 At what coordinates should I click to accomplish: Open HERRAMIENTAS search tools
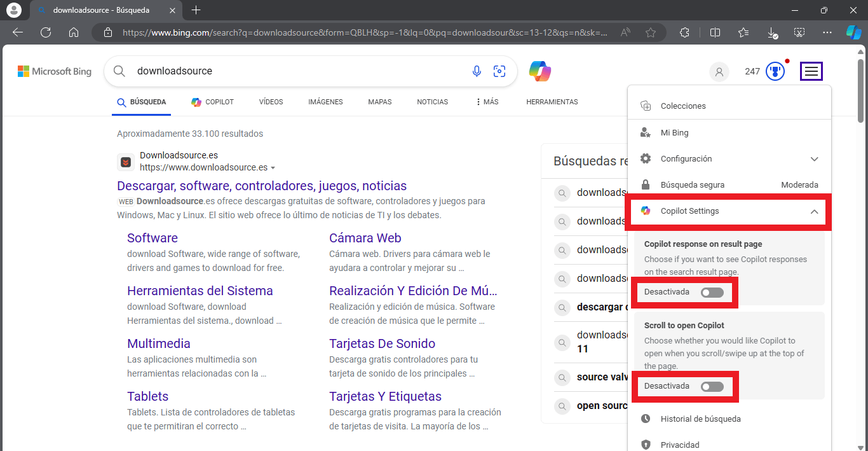(x=552, y=102)
